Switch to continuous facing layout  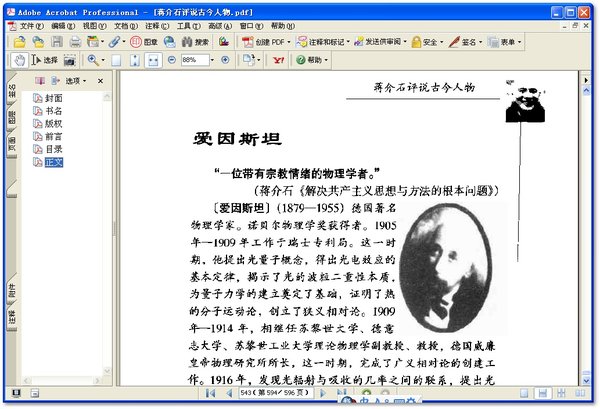point(561,393)
